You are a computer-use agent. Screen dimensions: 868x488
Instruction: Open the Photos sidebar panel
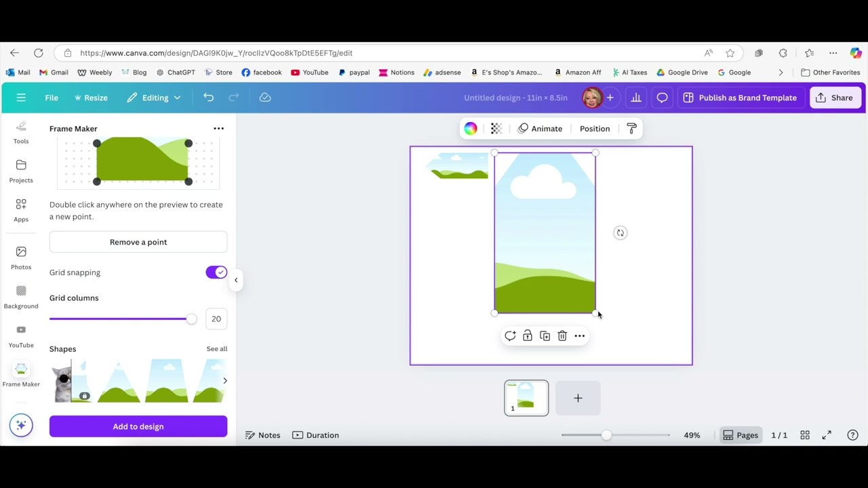21,258
